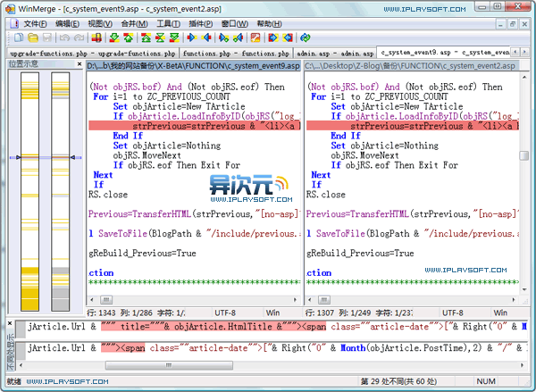Click the Select line difference icon
This screenshot has height=392, width=536.
point(96,38)
